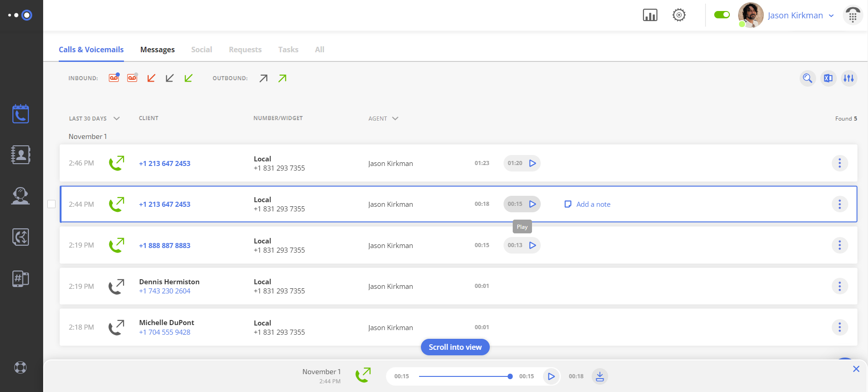Click the 2:46 PM call time

pyautogui.click(x=81, y=163)
